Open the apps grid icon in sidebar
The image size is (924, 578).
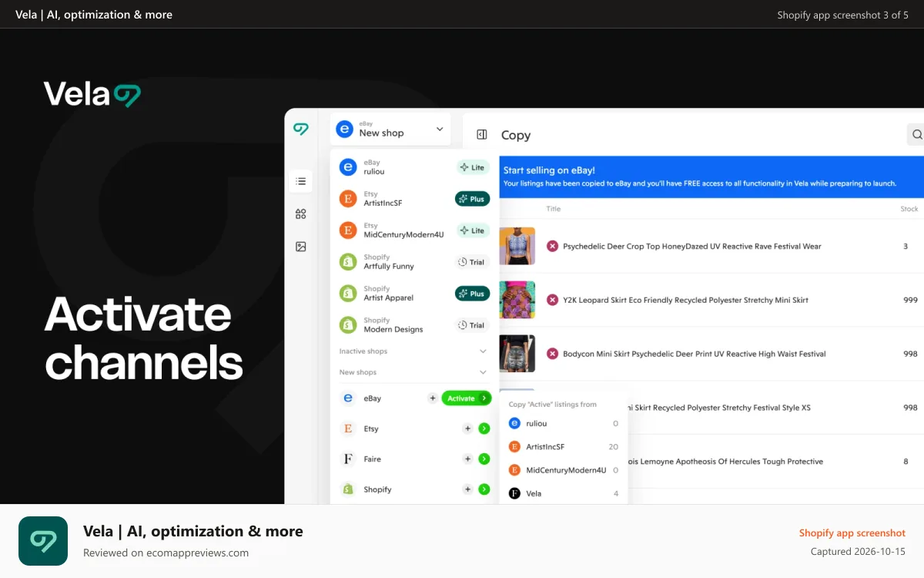[x=301, y=214]
